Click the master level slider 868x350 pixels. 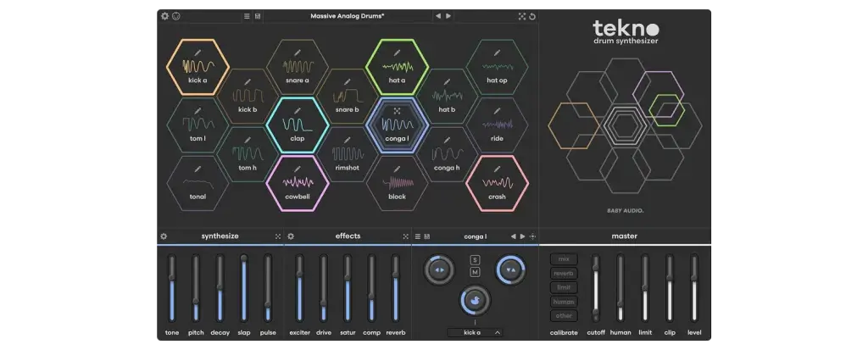[x=693, y=287]
